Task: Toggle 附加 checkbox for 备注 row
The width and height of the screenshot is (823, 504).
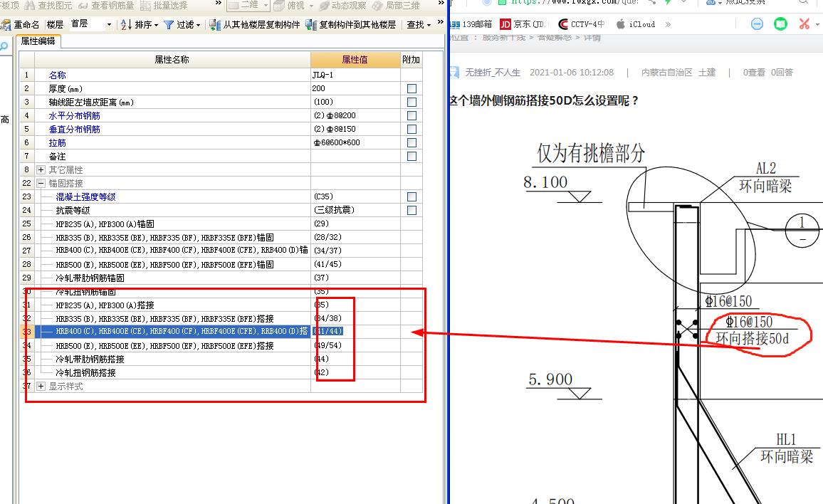Action: point(412,157)
